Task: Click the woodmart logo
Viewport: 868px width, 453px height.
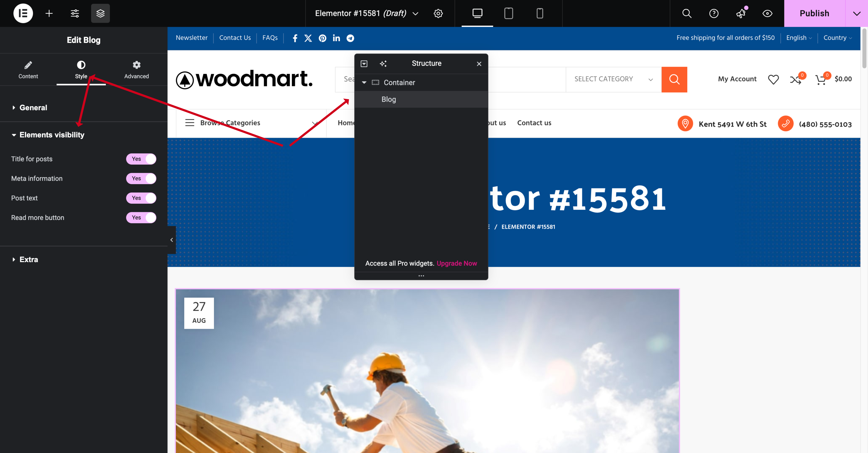Action: [x=244, y=80]
